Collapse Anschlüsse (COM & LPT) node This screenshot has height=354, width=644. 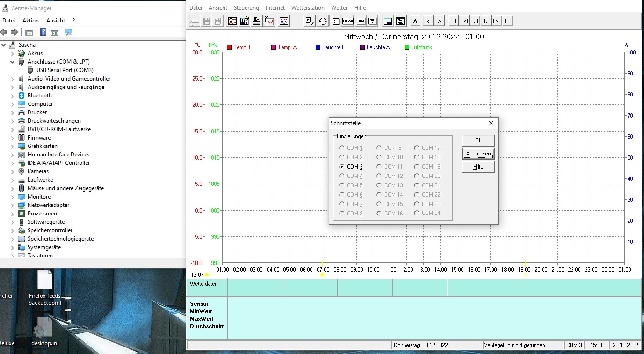(13, 62)
